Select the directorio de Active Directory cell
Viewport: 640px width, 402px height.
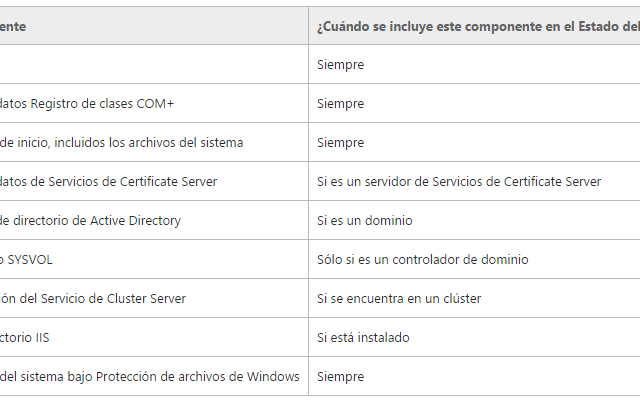(154, 220)
